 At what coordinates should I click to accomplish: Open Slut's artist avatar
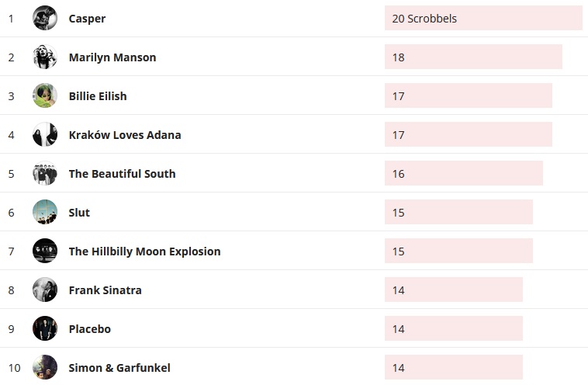point(45,212)
